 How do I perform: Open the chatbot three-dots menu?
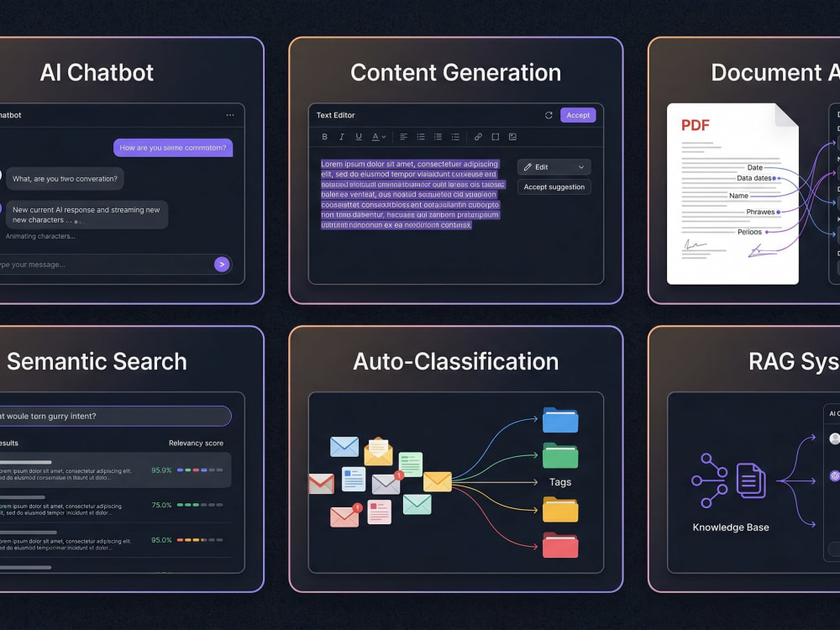pyautogui.click(x=230, y=115)
